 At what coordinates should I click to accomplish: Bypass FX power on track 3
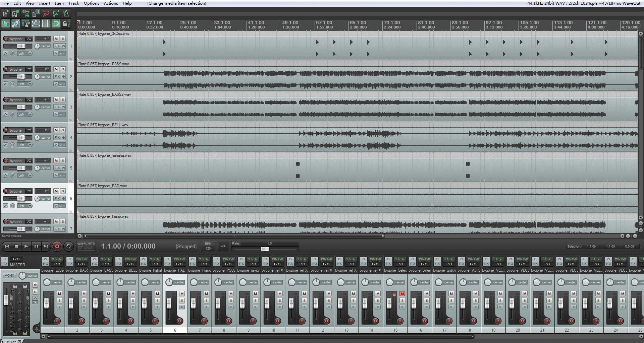63,107
